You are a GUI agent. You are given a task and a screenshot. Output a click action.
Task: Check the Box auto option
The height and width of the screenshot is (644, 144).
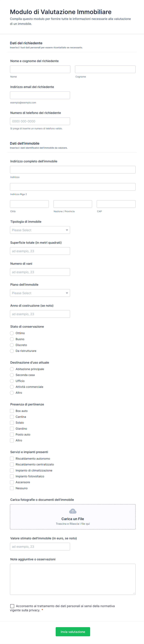[12, 411]
